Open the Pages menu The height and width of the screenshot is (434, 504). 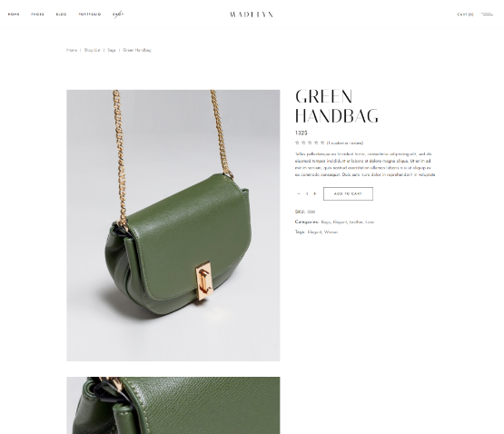(37, 15)
